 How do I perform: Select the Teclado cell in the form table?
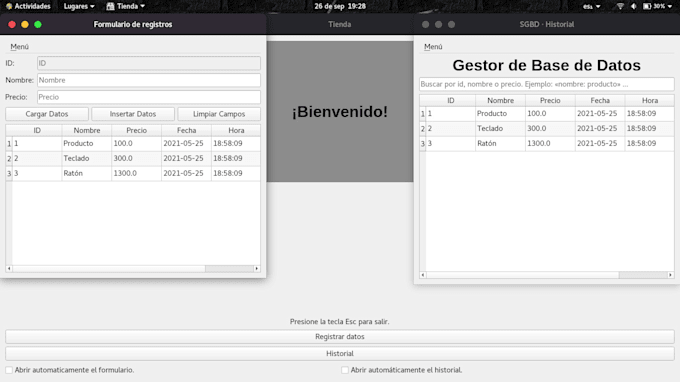click(87, 158)
